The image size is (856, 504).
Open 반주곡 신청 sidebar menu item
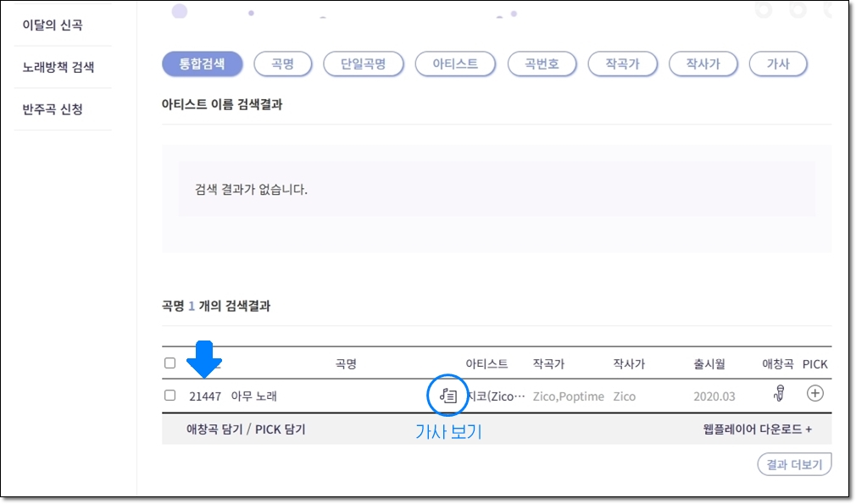pyautogui.click(x=53, y=109)
